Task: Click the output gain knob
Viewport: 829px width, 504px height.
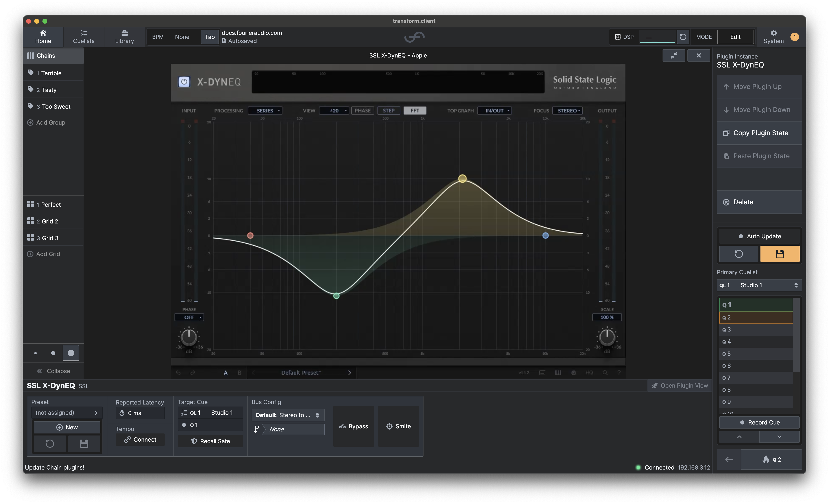Action: coord(607,337)
